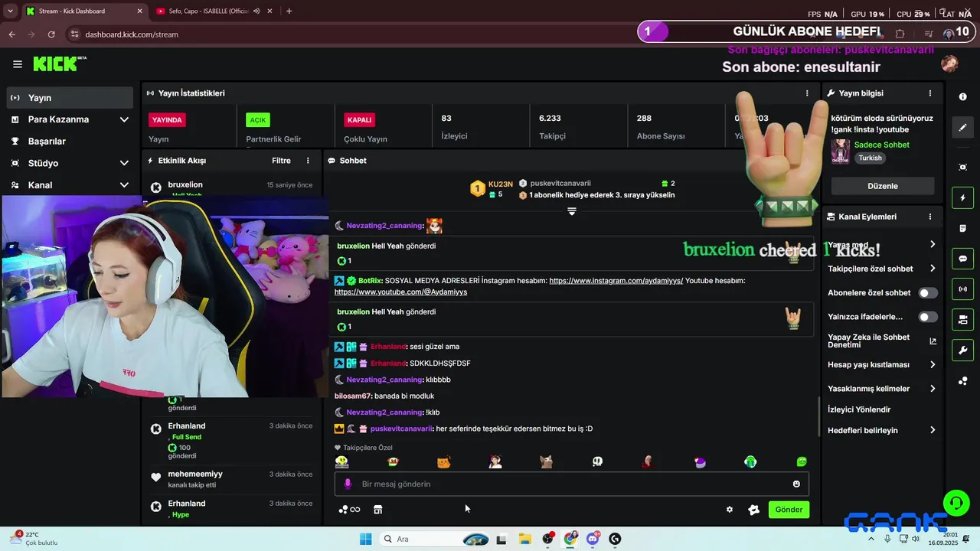Reload the page with browser refresh button
Image resolution: width=980 pixels, height=551 pixels.
point(51,34)
